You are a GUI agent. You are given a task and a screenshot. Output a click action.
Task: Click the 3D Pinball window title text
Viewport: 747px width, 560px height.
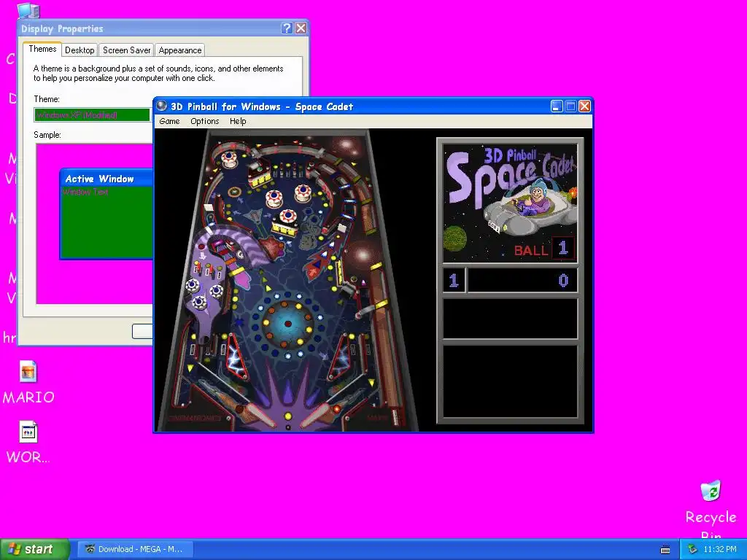pyautogui.click(x=262, y=106)
